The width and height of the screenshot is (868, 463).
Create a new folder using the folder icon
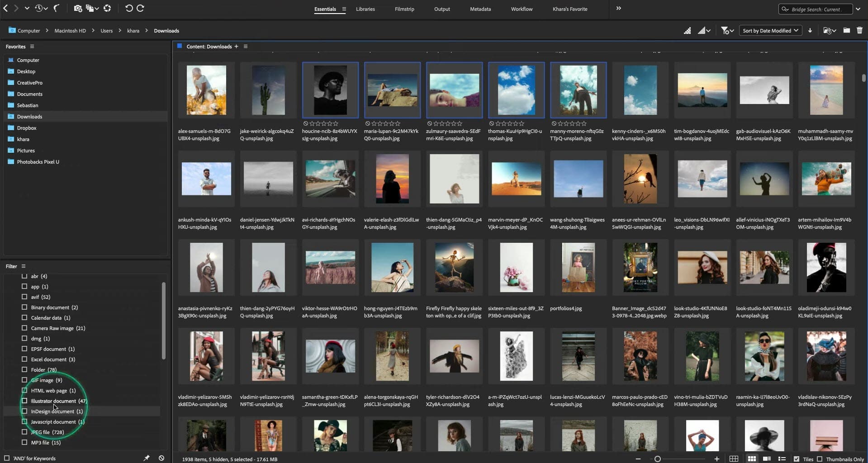point(846,30)
